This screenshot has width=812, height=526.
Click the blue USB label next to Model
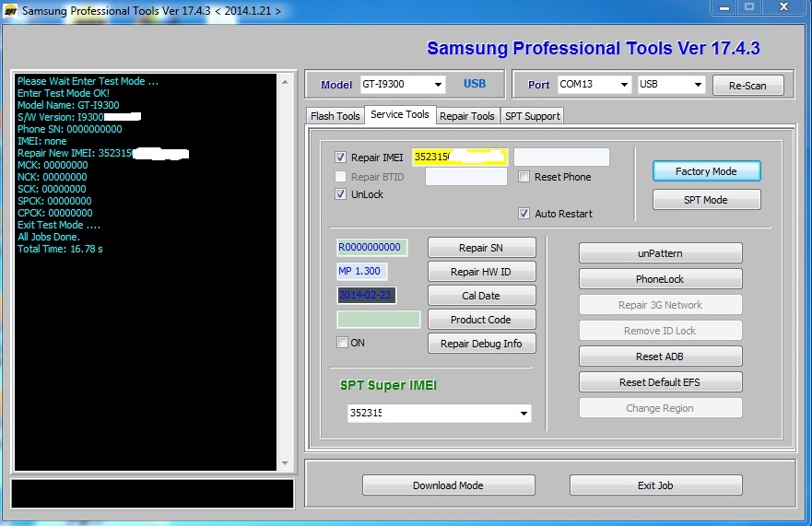tap(475, 83)
